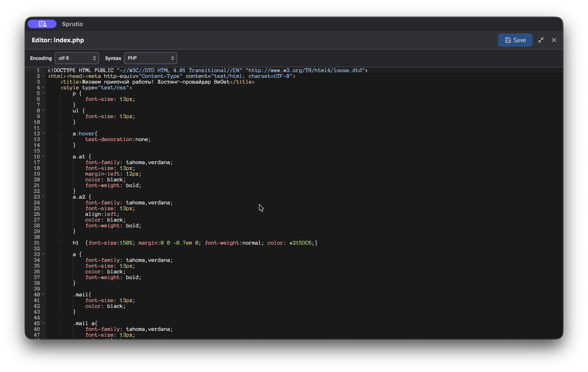Click the 'Editor: index.php' heading
This screenshot has height=372, width=588.
tap(58, 40)
